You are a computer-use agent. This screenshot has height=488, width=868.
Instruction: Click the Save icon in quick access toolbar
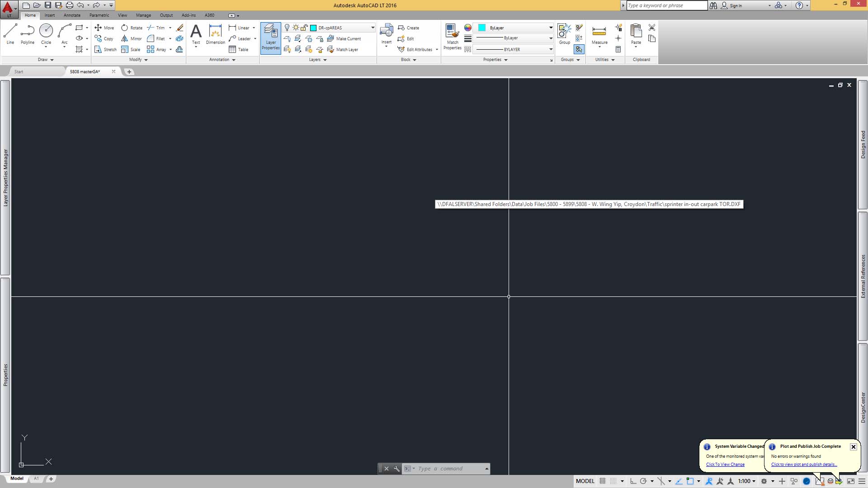click(47, 5)
